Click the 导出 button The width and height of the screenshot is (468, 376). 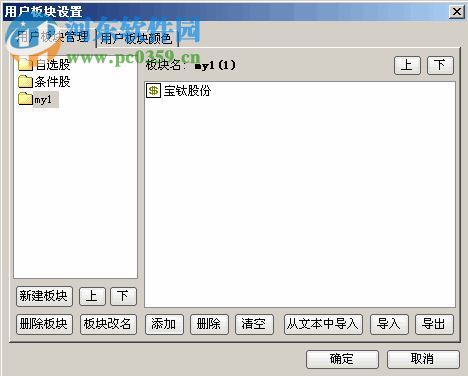point(434,324)
